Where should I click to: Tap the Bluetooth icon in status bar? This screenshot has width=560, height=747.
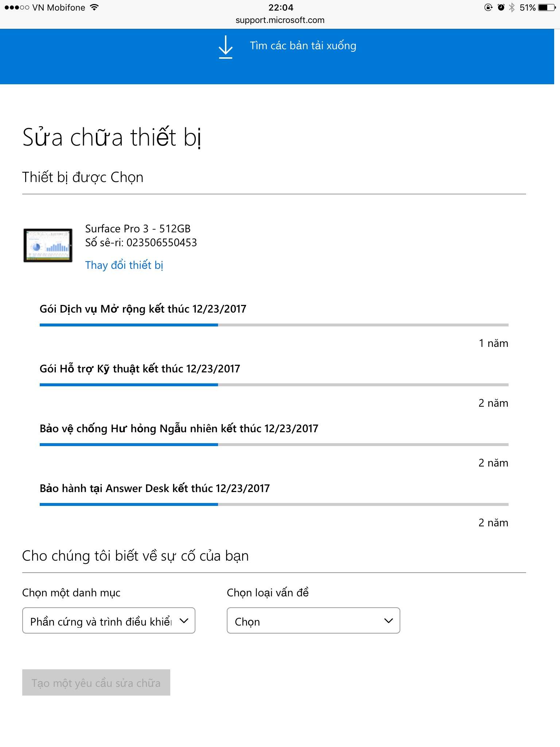[512, 7]
